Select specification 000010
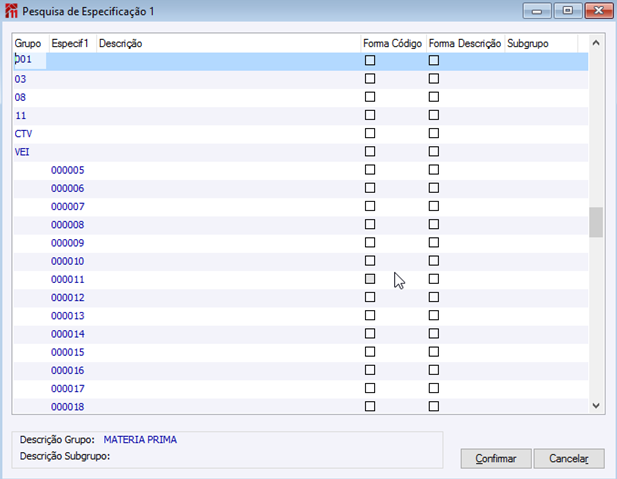This screenshot has height=479, width=617. (x=68, y=261)
